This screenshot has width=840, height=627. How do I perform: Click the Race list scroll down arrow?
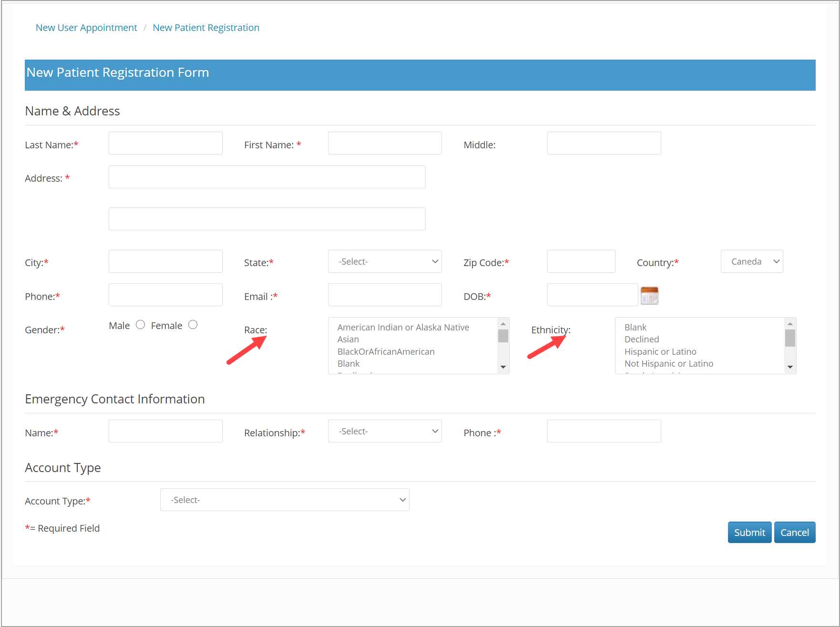503,367
